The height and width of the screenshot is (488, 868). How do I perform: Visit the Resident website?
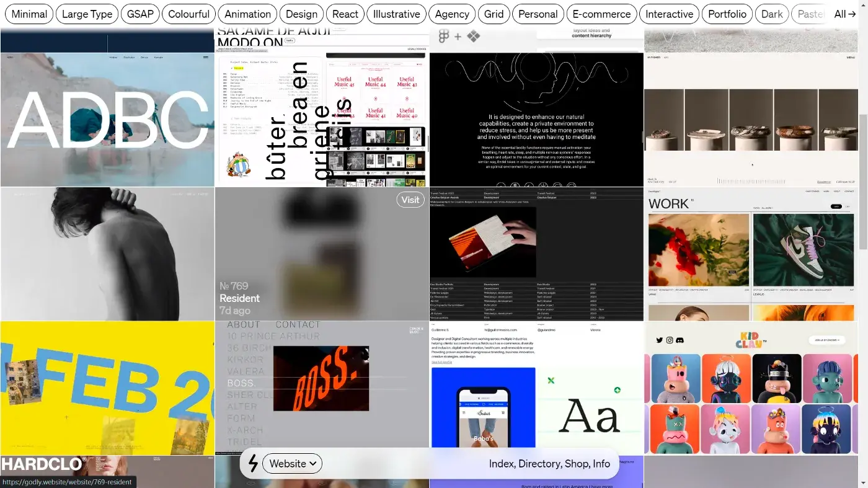[410, 199]
